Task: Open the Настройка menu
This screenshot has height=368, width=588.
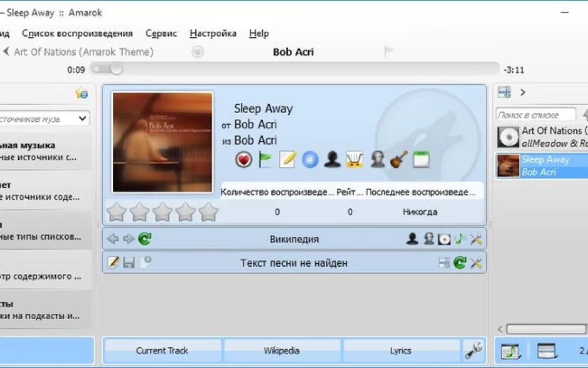Action: tap(213, 34)
